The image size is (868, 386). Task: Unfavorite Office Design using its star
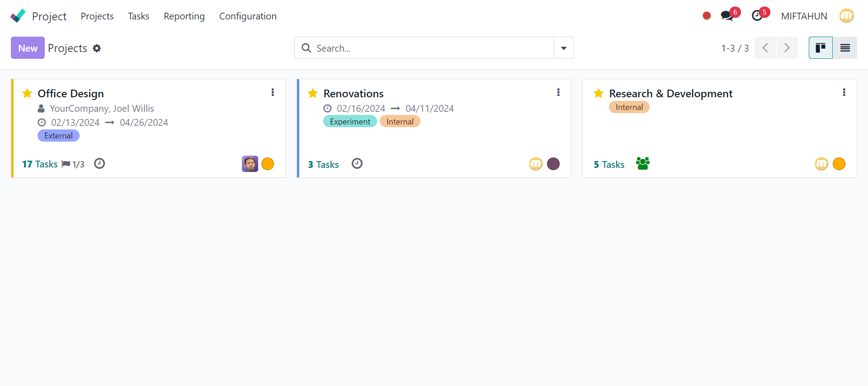27,93
